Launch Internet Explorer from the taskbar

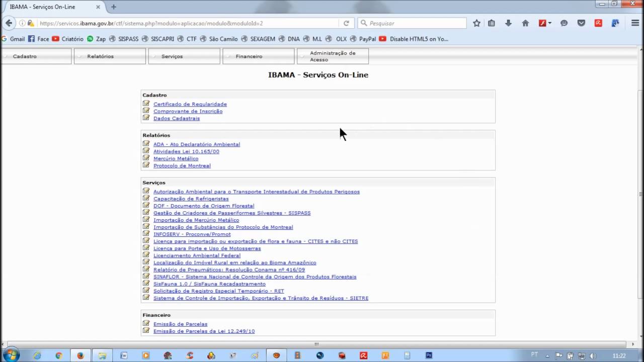(37, 355)
